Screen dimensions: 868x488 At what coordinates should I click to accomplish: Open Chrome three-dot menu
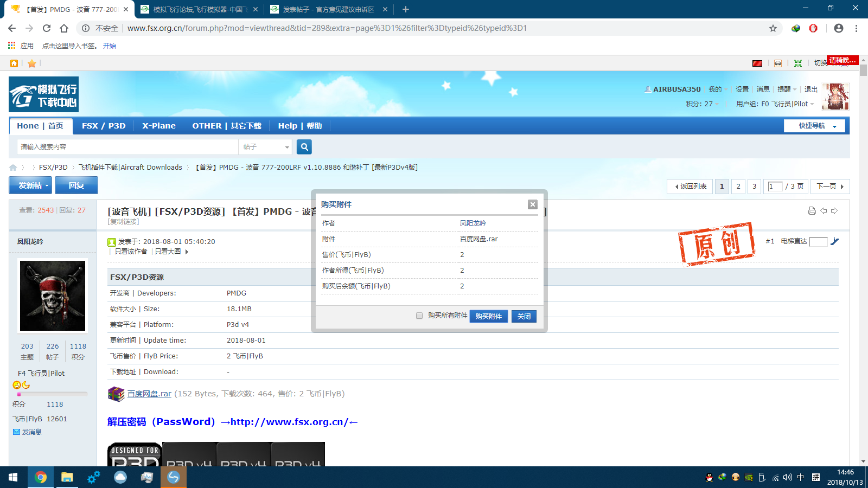tap(857, 28)
